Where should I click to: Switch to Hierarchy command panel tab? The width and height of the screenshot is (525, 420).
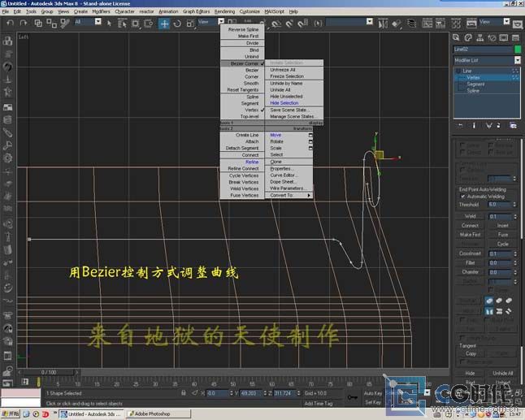(x=480, y=37)
